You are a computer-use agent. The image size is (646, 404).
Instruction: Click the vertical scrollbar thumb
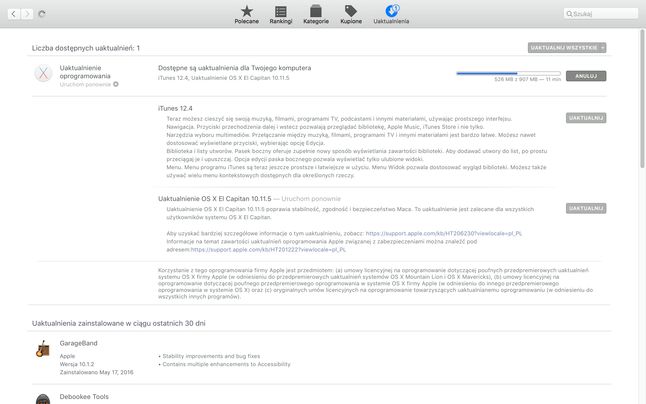[x=642, y=98]
